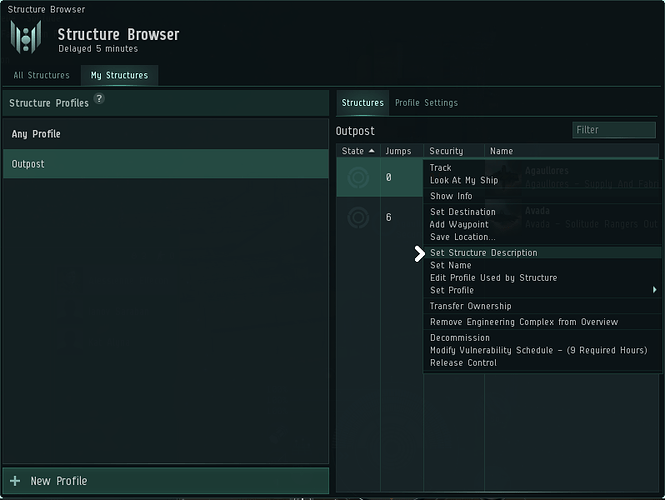The width and height of the screenshot is (665, 500).
Task: Click the State column sort arrow
Action: (x=372, y=151)
